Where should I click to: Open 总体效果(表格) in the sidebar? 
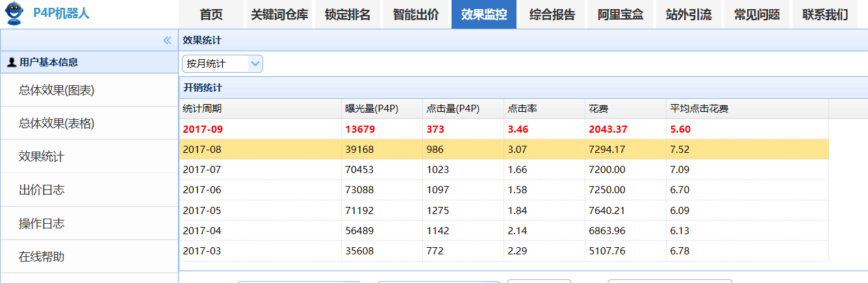click(89, 124)
